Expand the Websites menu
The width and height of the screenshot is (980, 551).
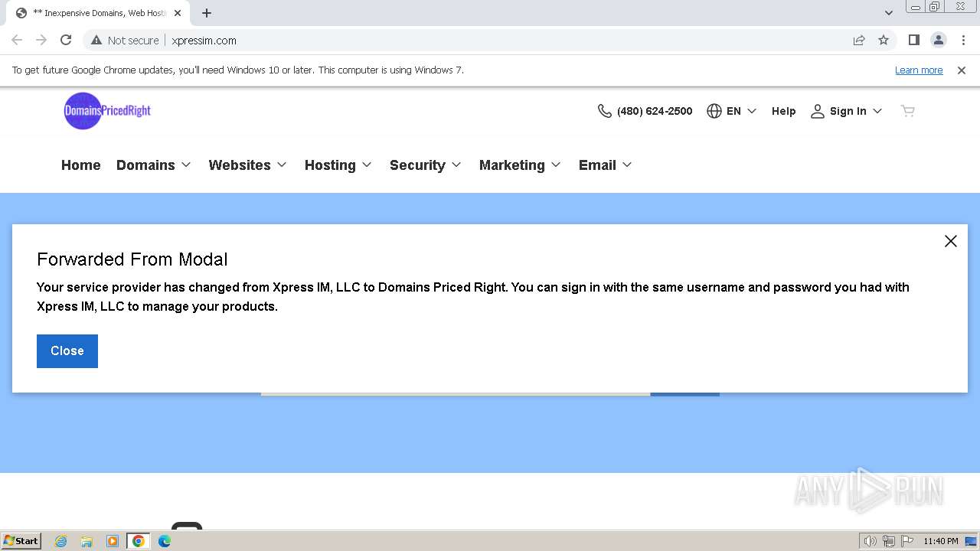click(x=248, y=165)
